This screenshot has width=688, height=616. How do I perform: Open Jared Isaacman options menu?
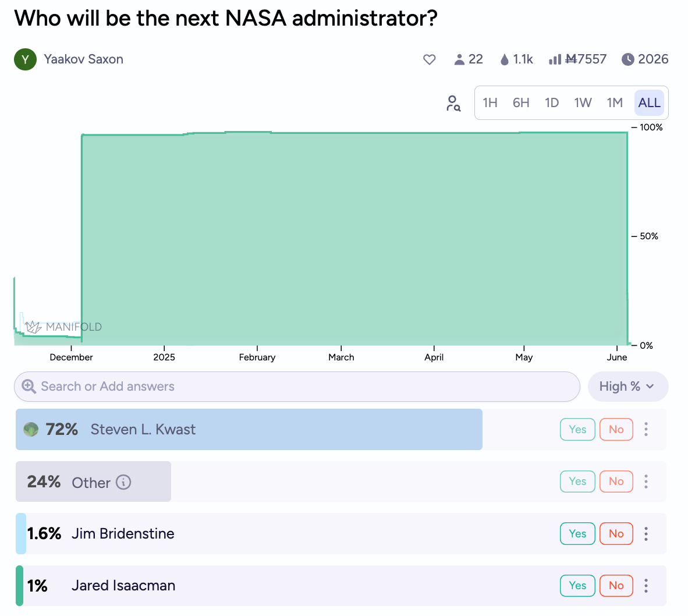tap(646, 585)
